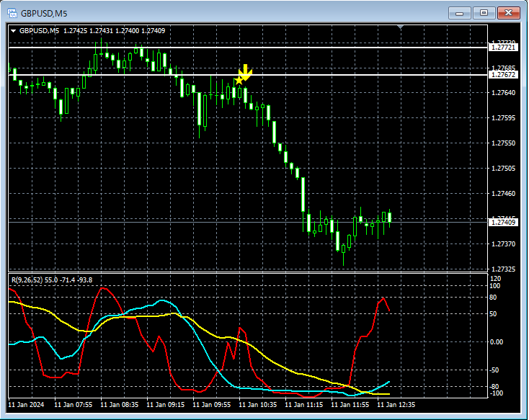Click the 1.27550 price scale value
This screenshot has height=420, width=529.
(x=503, y=143)
